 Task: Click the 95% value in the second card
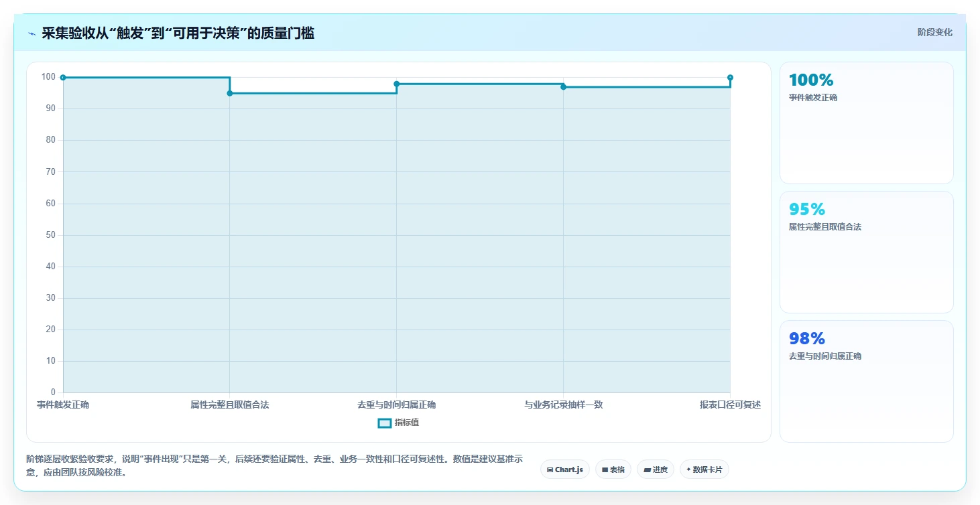click(807, 209)
